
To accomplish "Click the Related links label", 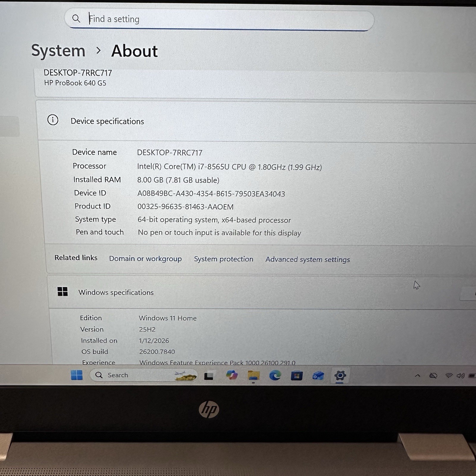I will pyautogui.click(x=76, y=258).
